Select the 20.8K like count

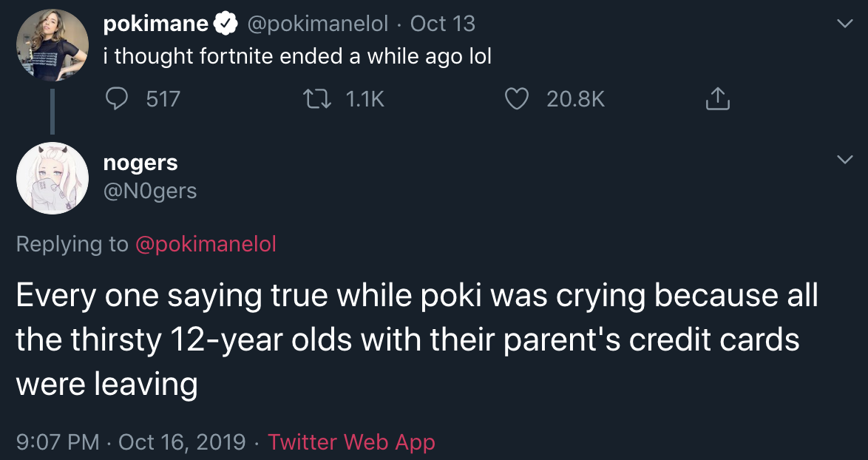tap(574, 99)
